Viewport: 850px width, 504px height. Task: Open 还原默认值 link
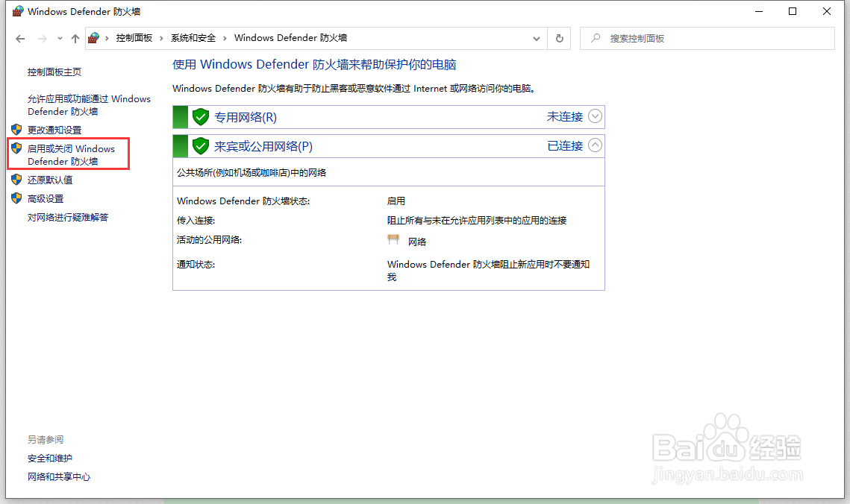50,180
